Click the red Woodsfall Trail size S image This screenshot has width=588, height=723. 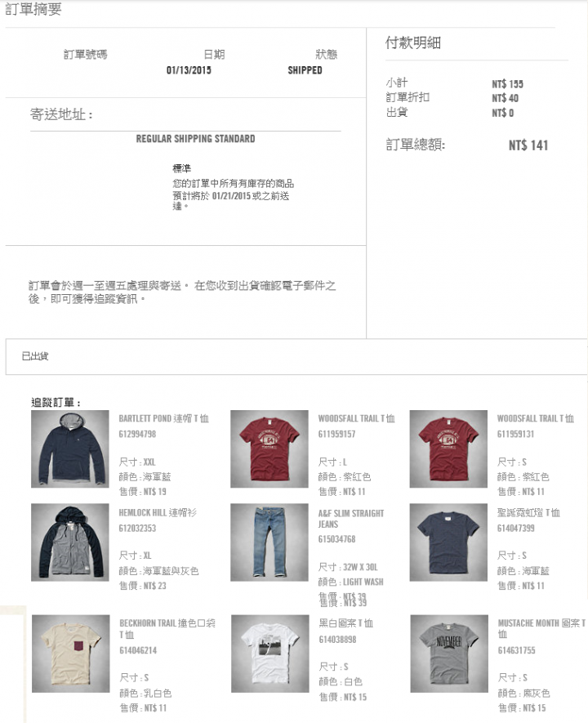tap(448, 449)
